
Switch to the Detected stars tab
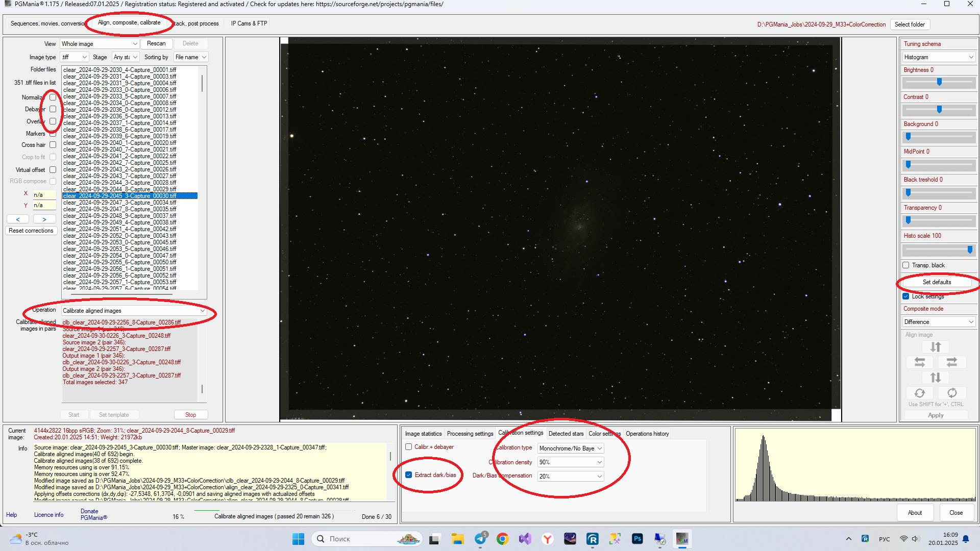(566, 434)
